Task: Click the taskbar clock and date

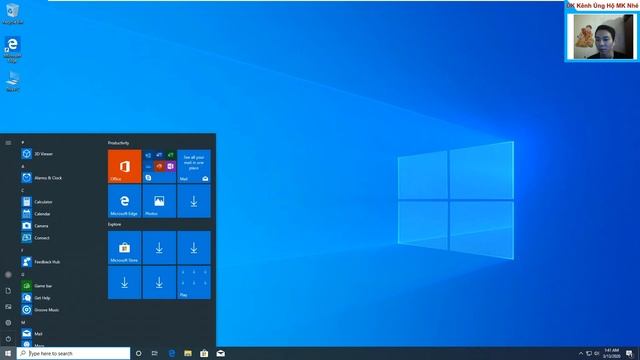Action: pyautogui.click(x=611, y=353)
